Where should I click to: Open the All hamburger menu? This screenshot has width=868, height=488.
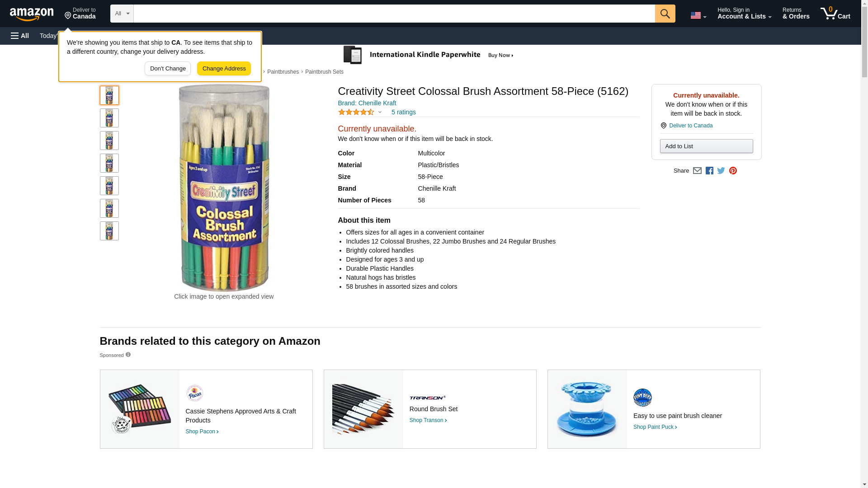[x=20, y=36]
